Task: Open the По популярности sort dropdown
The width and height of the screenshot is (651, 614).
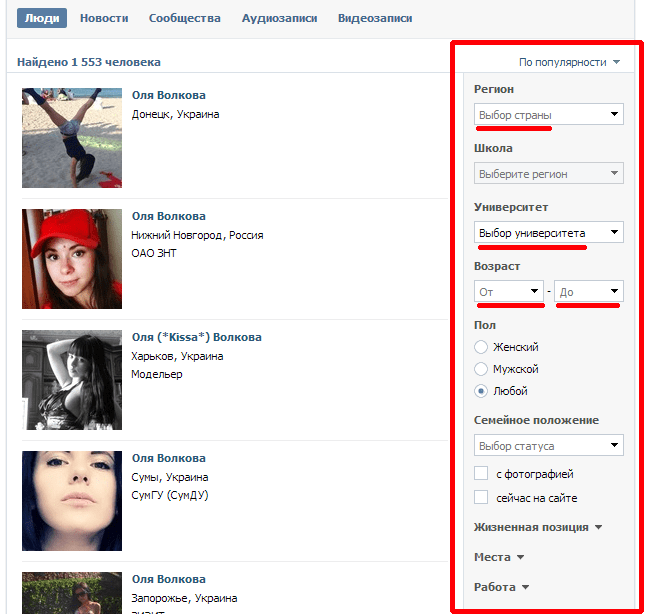Action: click(x=569, y=62)
